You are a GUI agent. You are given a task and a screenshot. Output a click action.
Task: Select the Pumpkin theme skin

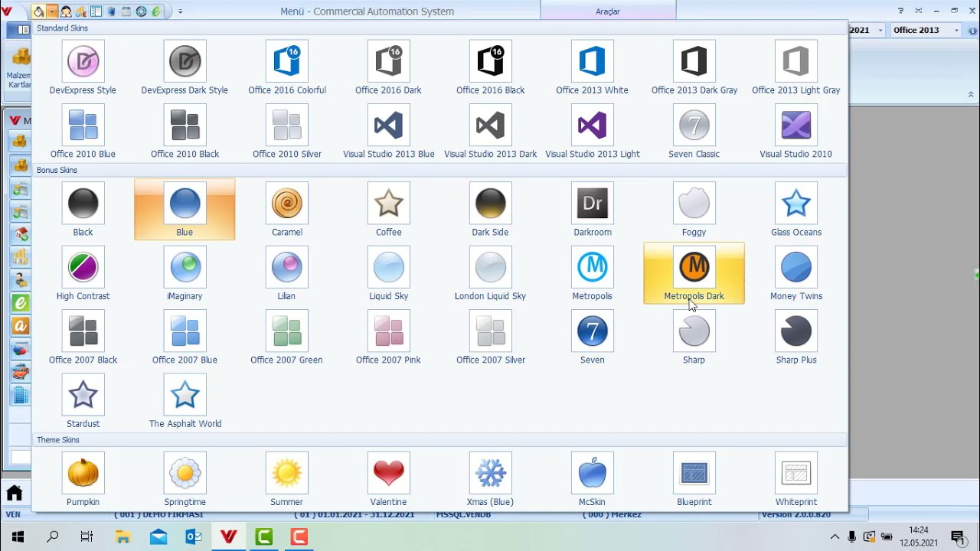coord(83,479)
